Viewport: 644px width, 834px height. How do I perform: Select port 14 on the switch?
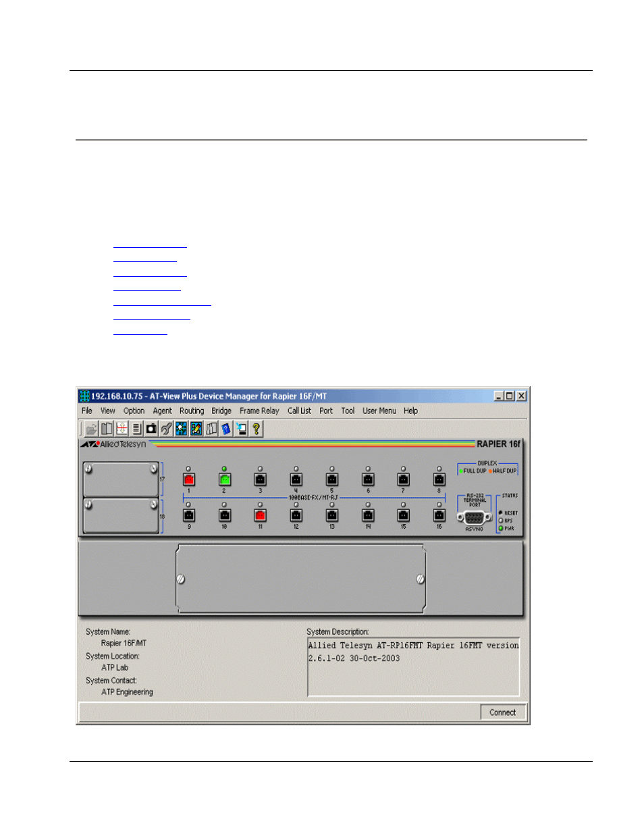point(368,515)
